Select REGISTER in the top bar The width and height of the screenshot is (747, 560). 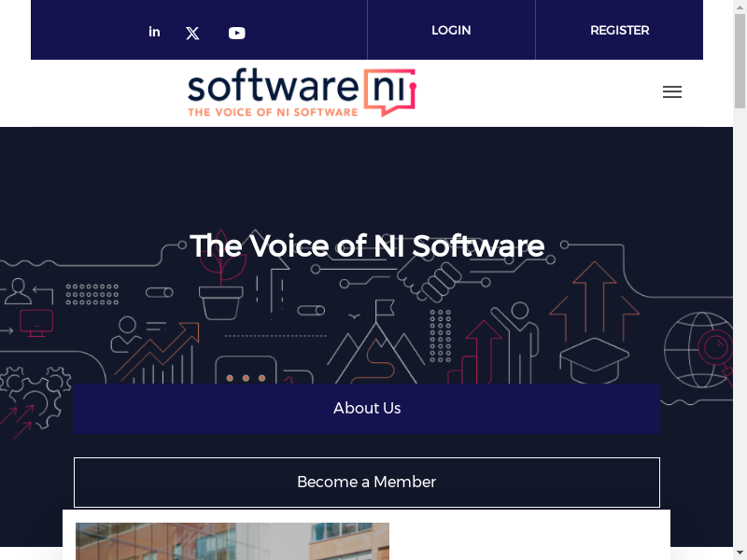pos(619,31)
